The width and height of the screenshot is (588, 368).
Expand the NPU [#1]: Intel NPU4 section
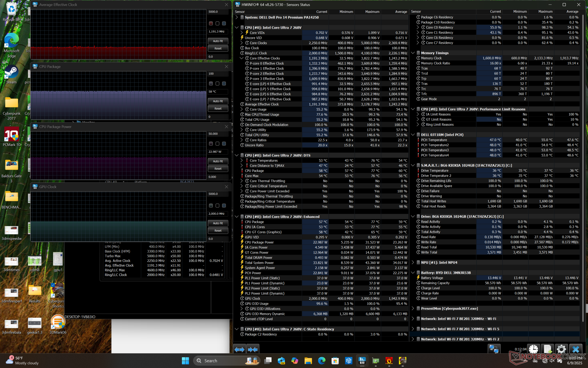413,263
